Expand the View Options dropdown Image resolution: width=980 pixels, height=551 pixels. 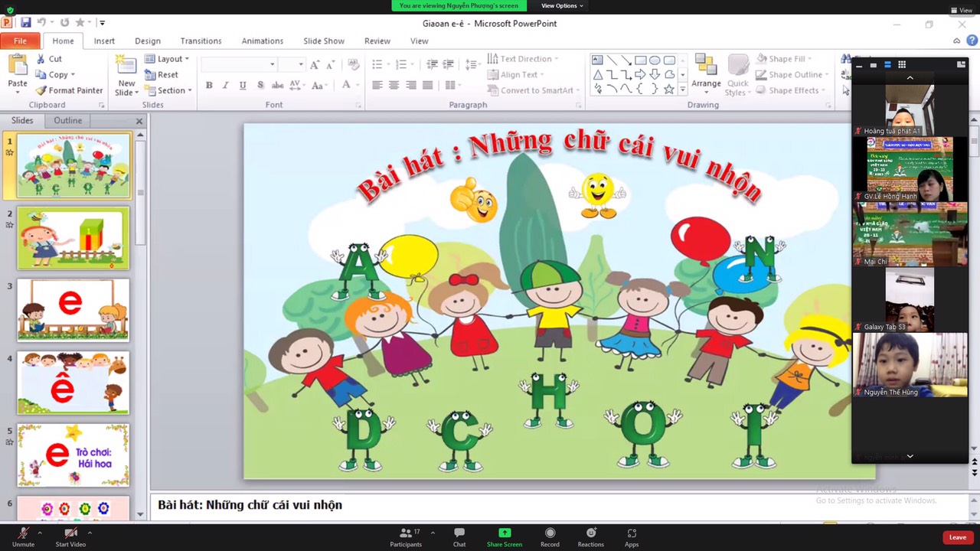tap(561, 5)
